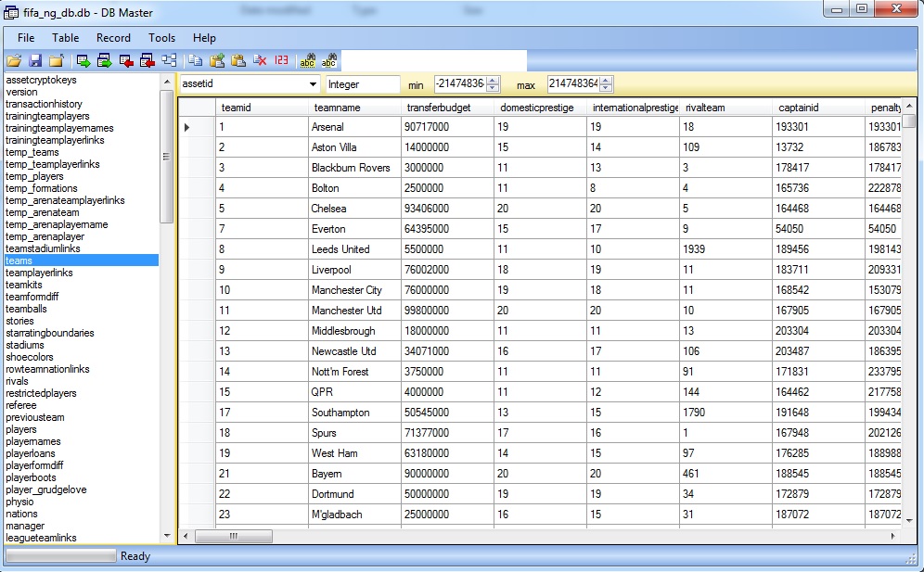Viewport: 924px width, 572px height.
Task: Click the Paste as new record icon
Action: [x=217, y=60]
